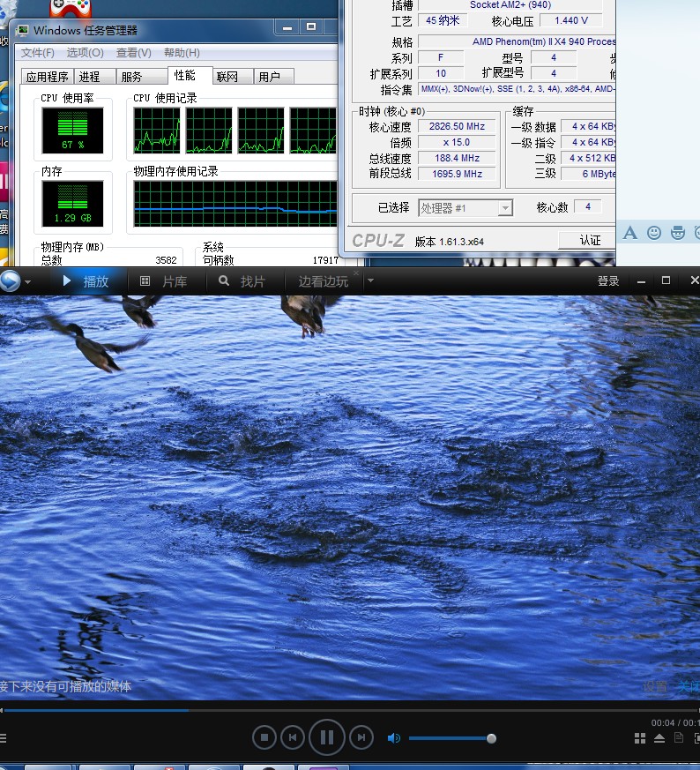Click the memory 1.29 GB meter
This screenshot has height=770, width=700.
tap(72, 204)
